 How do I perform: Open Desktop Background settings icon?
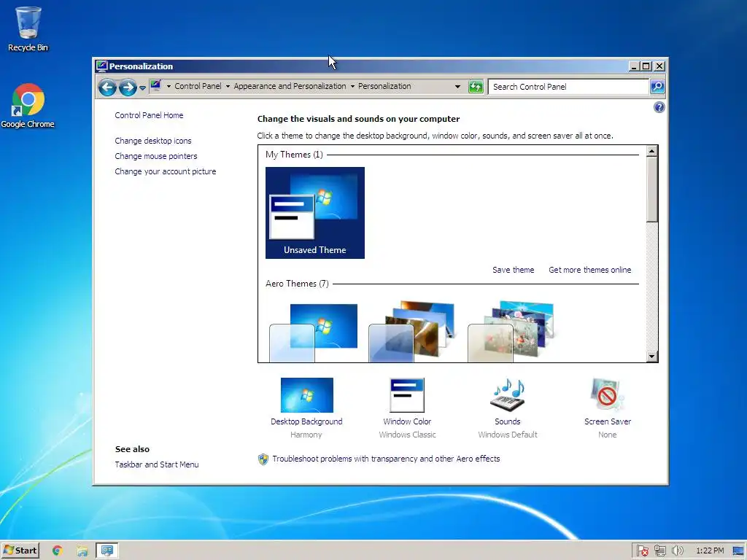tap(307, 395)
